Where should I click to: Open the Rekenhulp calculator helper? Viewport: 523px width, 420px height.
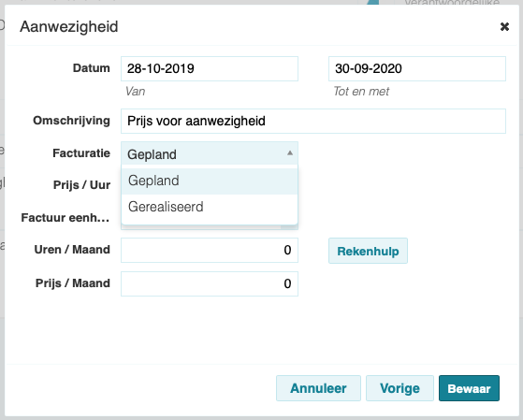click(368, 251)
